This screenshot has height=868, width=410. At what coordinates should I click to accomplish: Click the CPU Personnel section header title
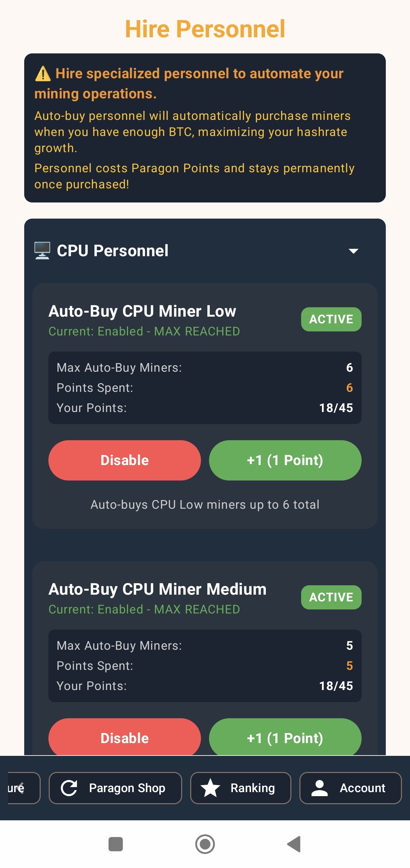tap(113, 251)
